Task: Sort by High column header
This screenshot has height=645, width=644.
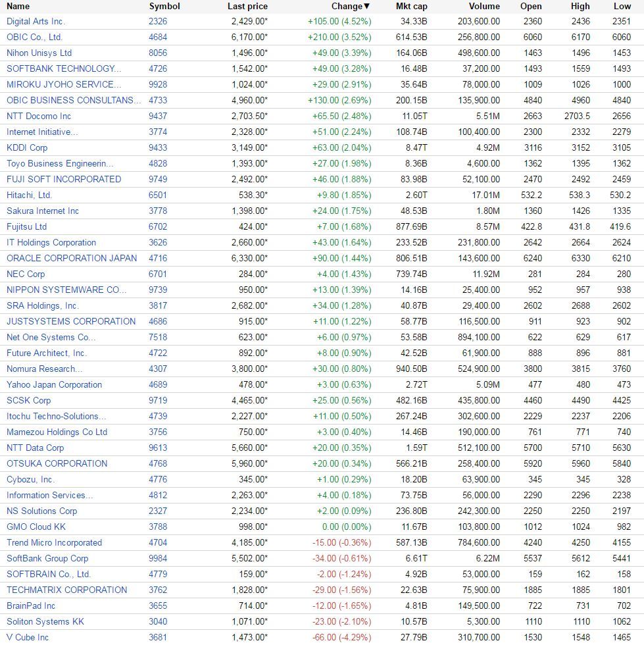Action: (580, 6)
